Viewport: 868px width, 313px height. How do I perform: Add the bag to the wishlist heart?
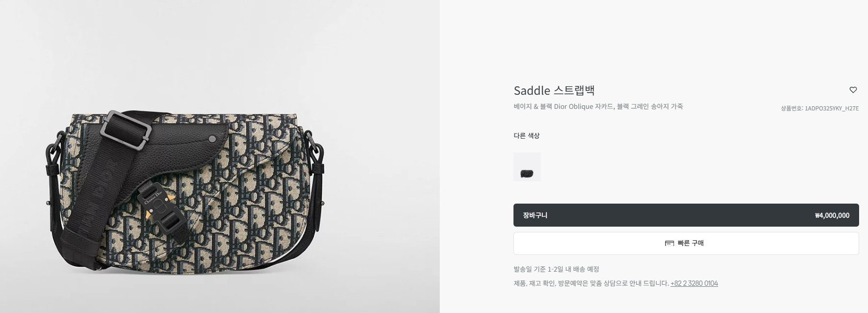pyautogui.click(x=853, y=90)
